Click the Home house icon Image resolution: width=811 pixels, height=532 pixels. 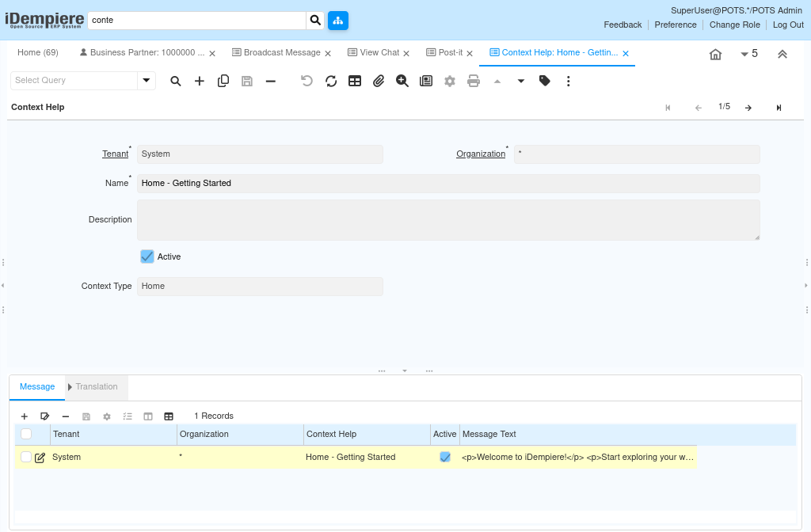pos(715,55)
